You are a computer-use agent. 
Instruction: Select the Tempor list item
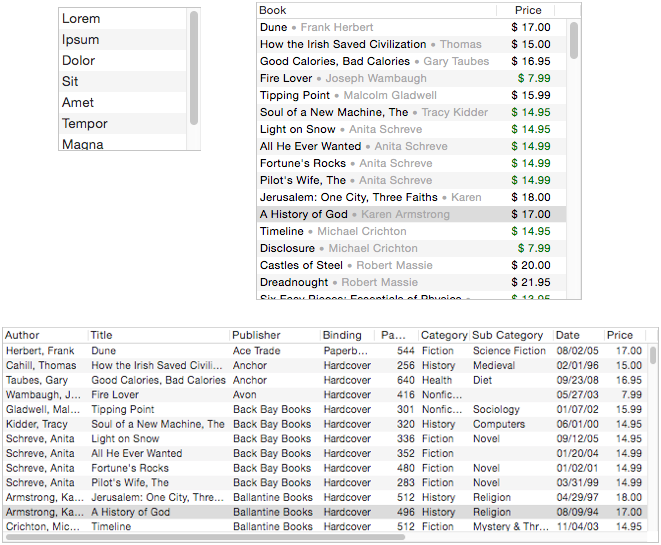pyautogui.click(x=122, y=123)
